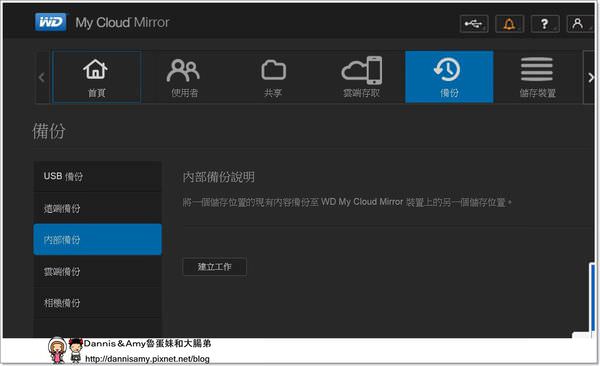Viewport: 600px width, 366px height.
Task: Open the user account icon in header
Action: pos(580,24)
